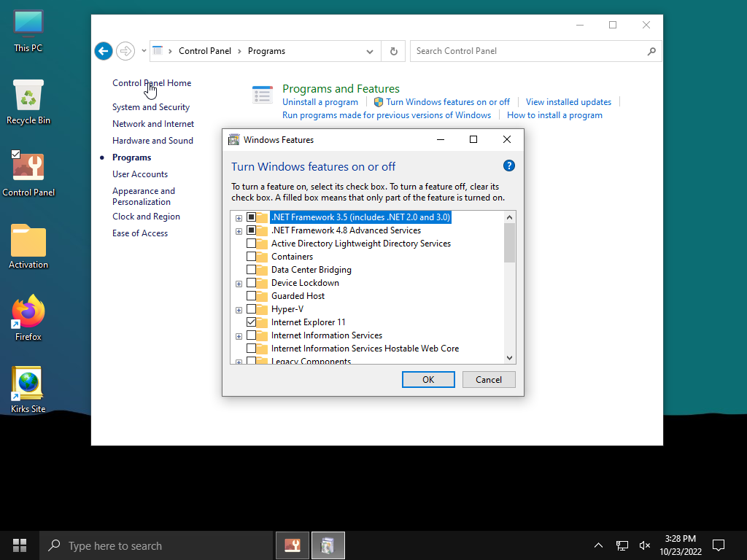The height and width of the screenshot is (560, 747).
Task: Open Kirks Site desktop shortcut
Action: point(28,390)
